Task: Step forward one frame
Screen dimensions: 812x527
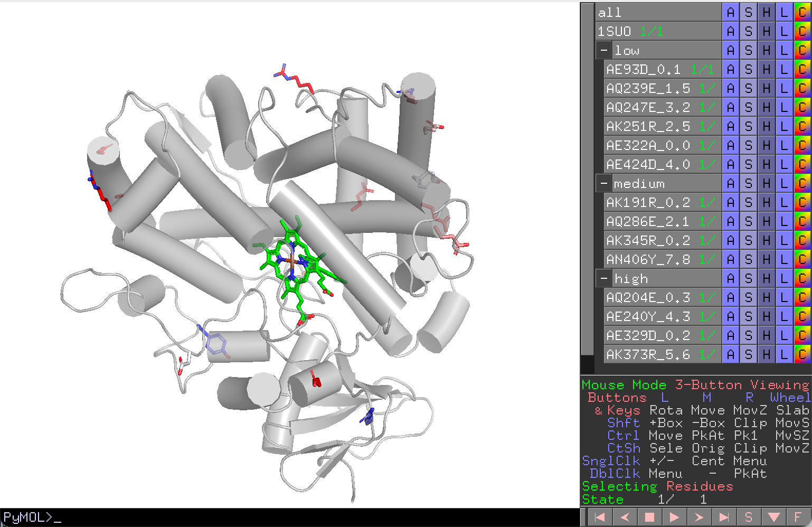Action: (x=699, y=517)
